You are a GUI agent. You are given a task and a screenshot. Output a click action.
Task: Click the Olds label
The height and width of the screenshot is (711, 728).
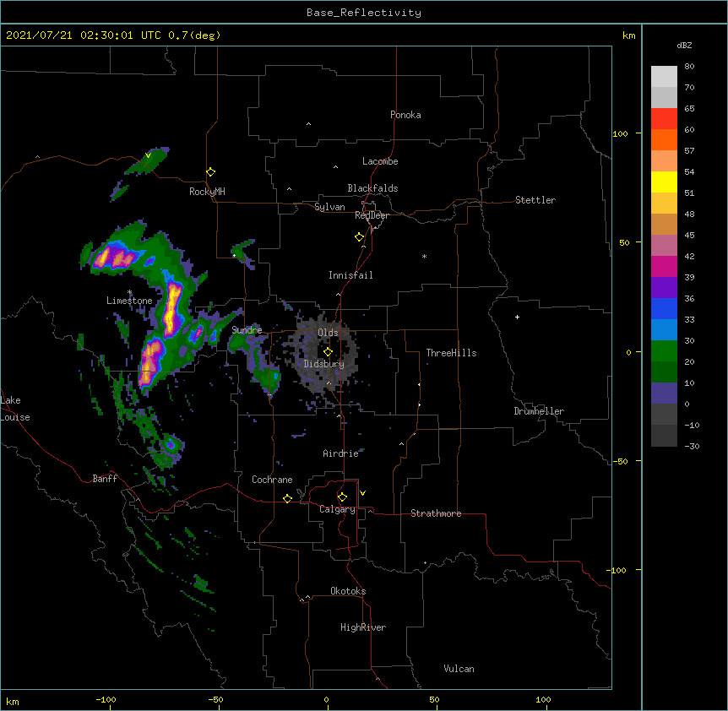tap(328, 333)
